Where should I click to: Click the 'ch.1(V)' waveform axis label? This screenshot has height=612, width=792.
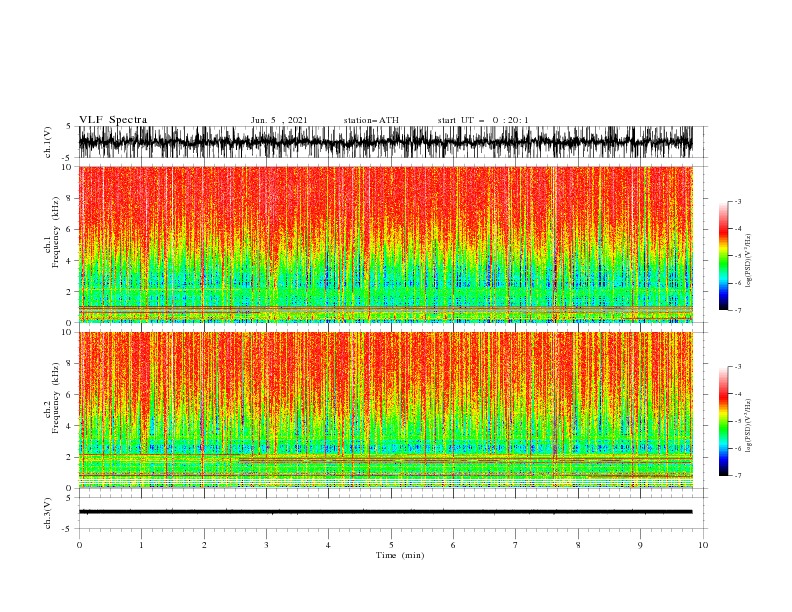click(48, 142)
